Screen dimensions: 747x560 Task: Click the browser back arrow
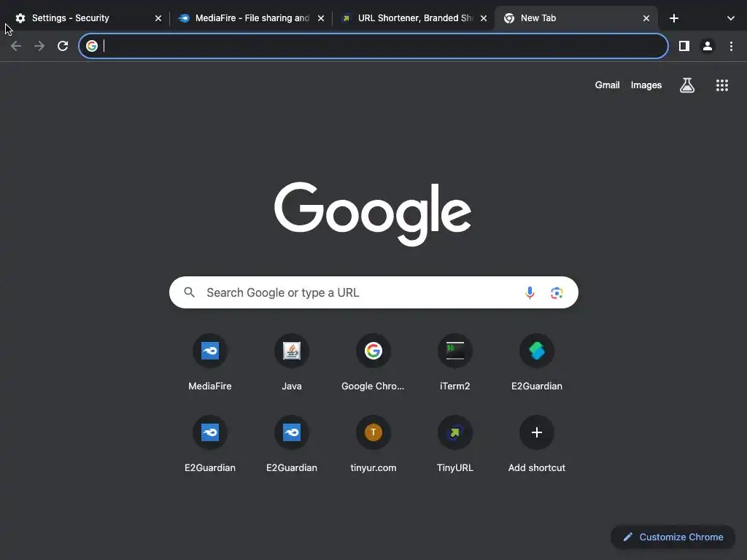[x=16, y=46]
